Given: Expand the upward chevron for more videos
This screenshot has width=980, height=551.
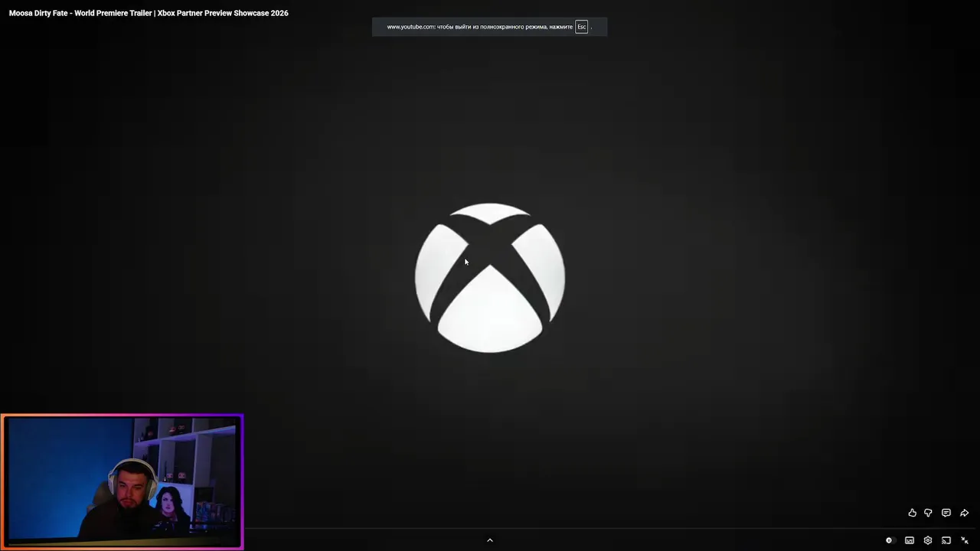Looking at the screenshot, I should 490,540.
